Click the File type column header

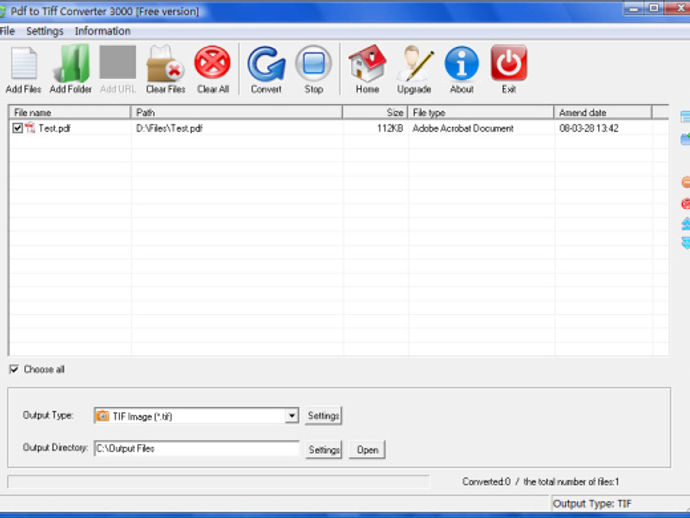pos(481,113)
